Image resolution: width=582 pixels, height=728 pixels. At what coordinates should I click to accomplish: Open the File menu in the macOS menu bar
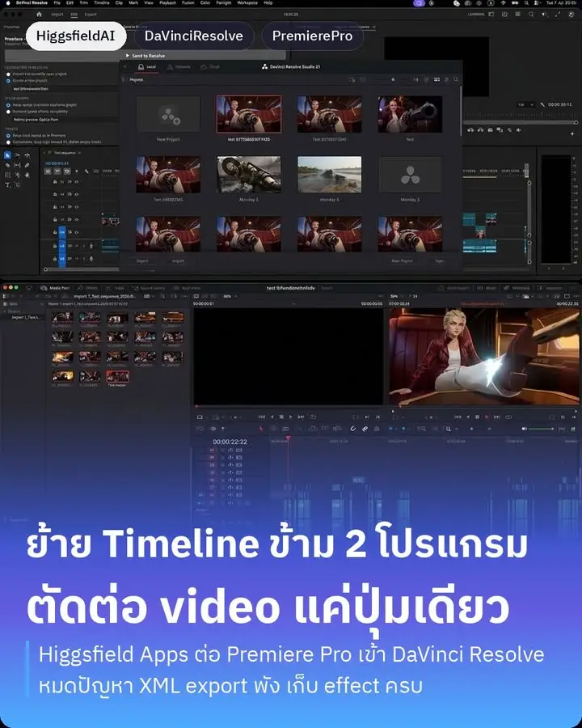pyautogui.click(x=57, y=2)
